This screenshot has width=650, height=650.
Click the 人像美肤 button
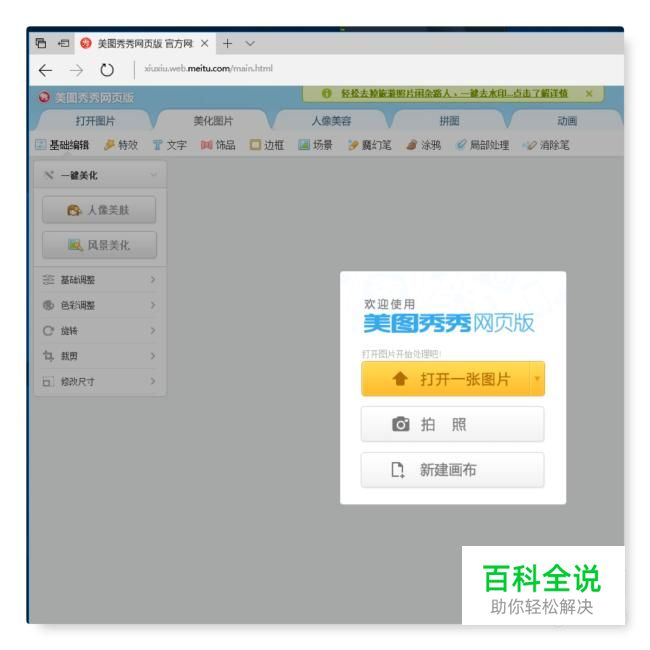click(x=99, y=210)
